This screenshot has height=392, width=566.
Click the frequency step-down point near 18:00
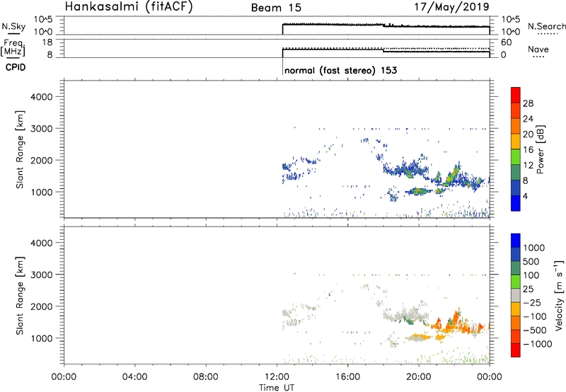tap(383, 50)
